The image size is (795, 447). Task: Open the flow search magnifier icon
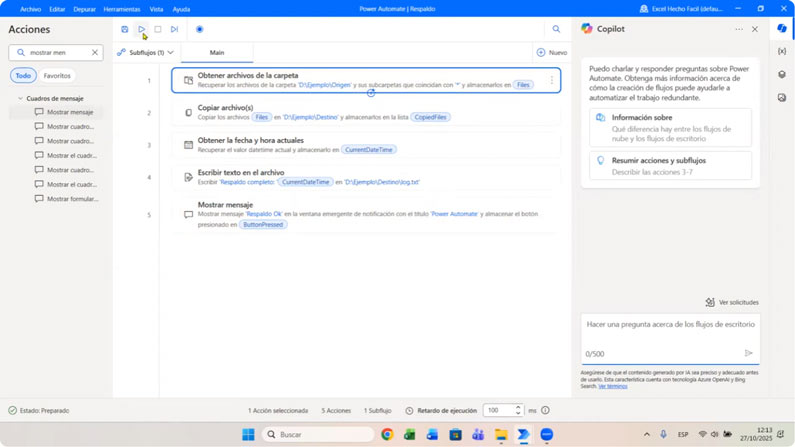pyautogui.click(x=556, y=29)
